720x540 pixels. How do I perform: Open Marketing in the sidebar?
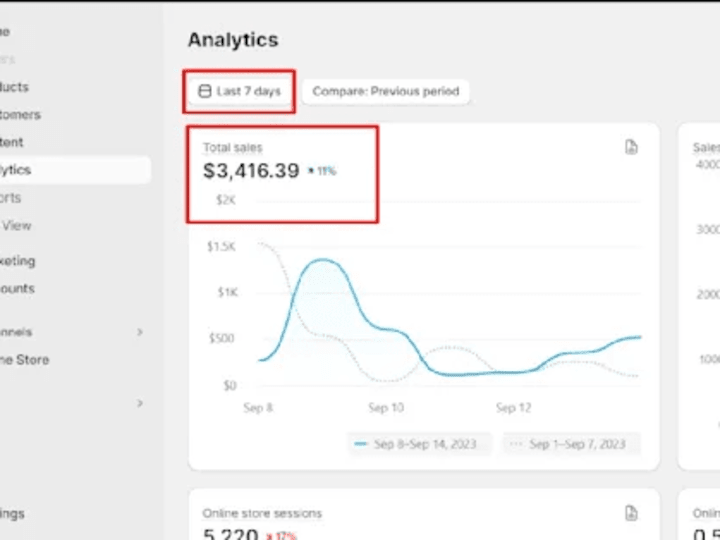[17, 261]
